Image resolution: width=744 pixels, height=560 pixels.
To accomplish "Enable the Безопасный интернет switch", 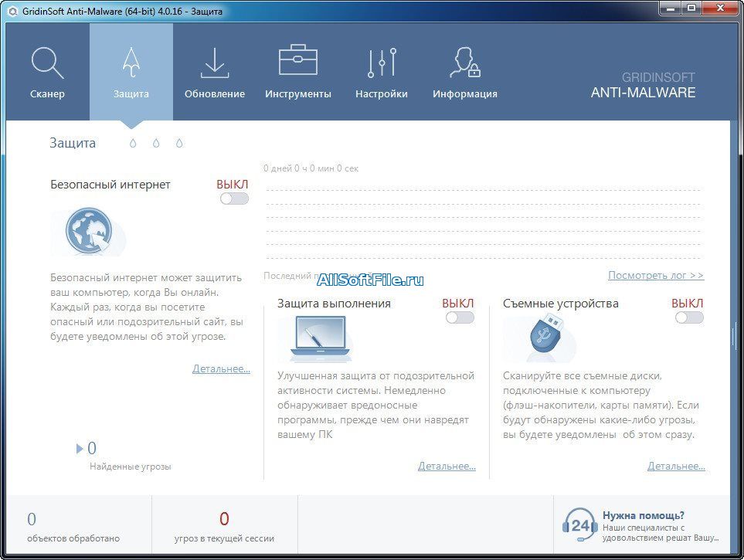I will pos(234,199).
